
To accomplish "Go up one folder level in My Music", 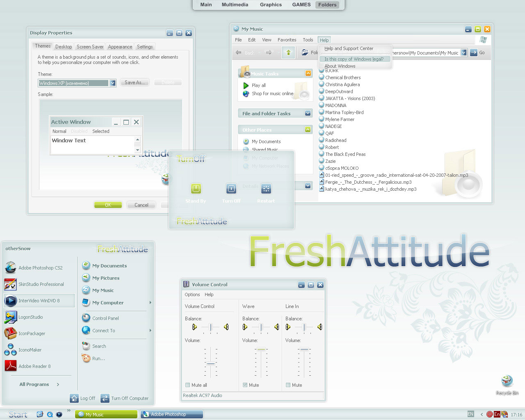I will 288,52.
